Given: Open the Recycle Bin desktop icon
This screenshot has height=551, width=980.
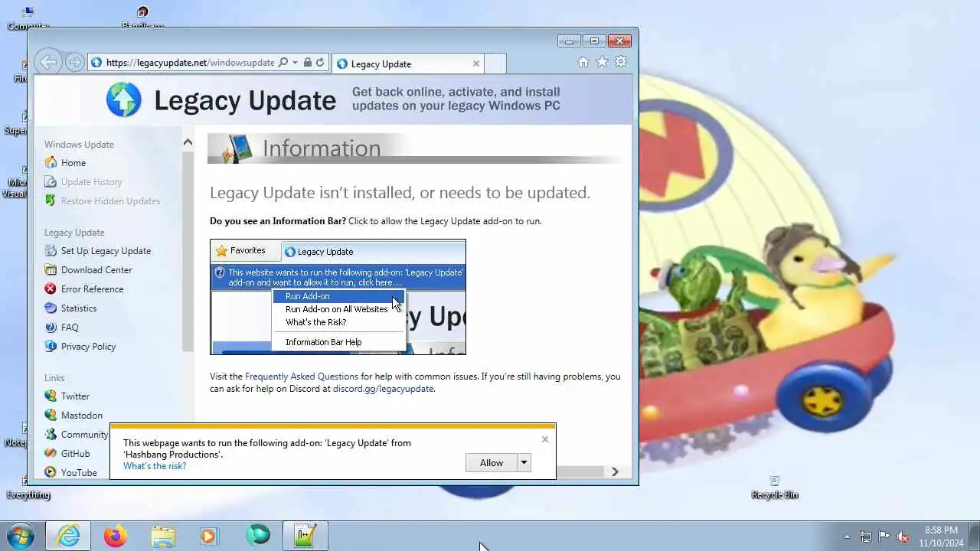Looking at the screenshot, I should click(775, 487).
